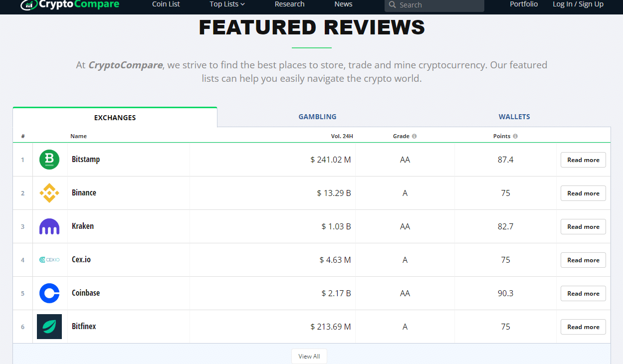Click the Grade column info icon
The width and height of the screenshot is (623, 364).
coord(414,136)
